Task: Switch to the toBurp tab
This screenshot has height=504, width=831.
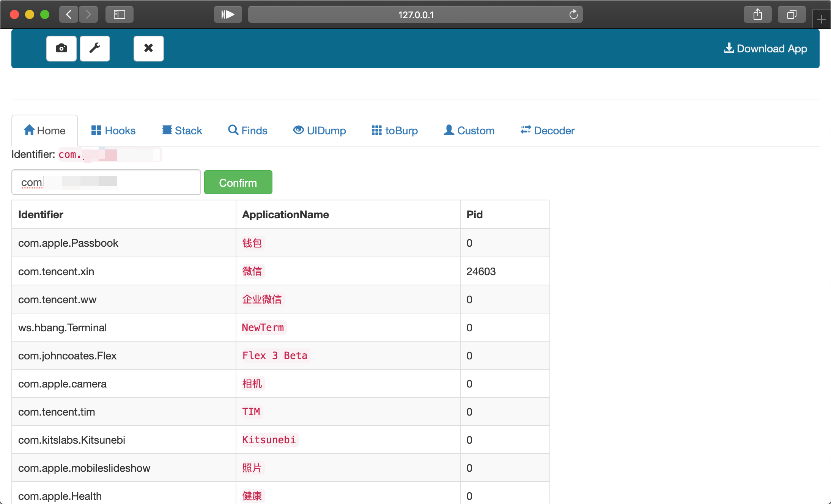Action: coord(395,131)
